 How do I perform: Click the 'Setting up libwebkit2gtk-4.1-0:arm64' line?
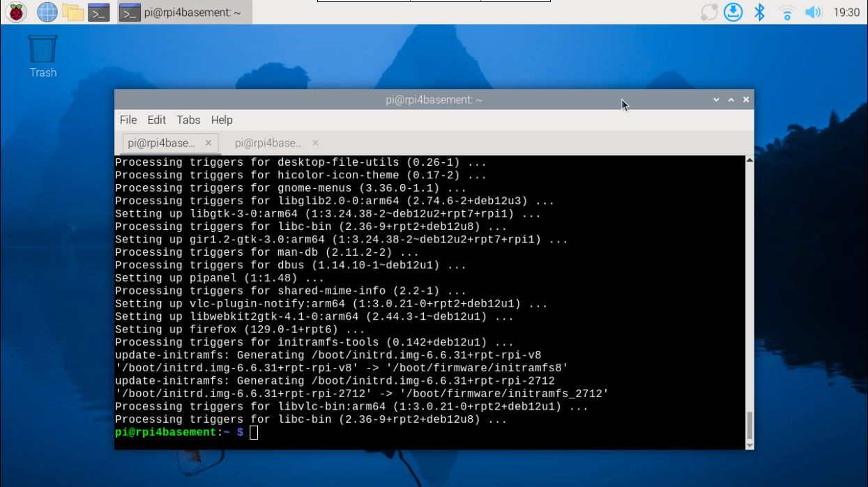pos(314,317)
